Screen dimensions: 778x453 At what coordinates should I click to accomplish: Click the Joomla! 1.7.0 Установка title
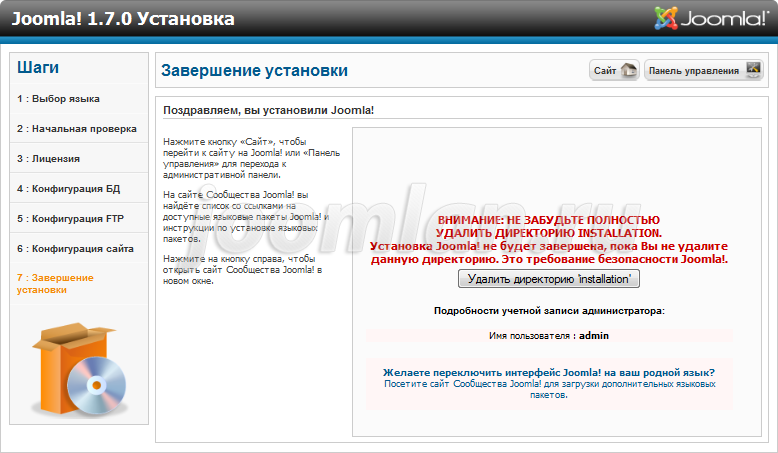(x=123, y=19)
